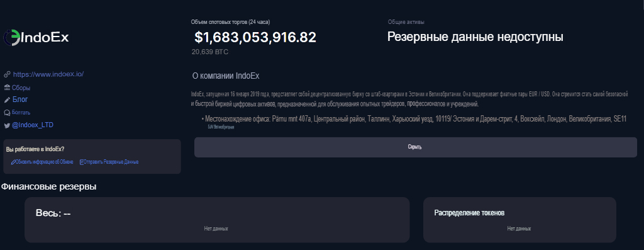Click the Twitter bird icon
644x250 pixels.
[7, 125]
